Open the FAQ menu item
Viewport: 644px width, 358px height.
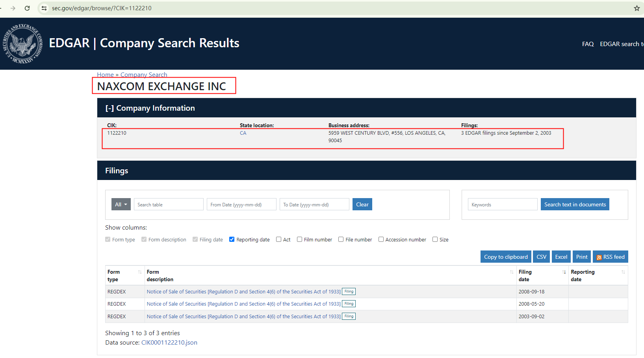pyautogui.click(x=588, y=44)
